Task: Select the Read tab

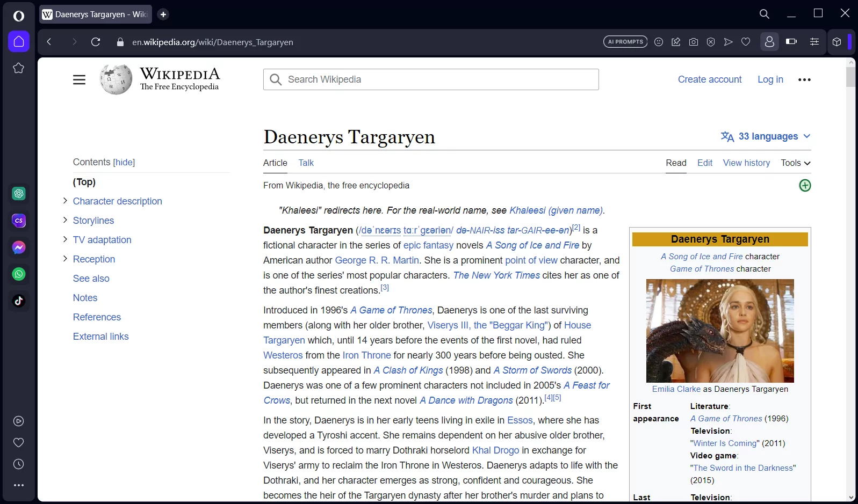Action: pyautogui.click(x=676, y=163)
